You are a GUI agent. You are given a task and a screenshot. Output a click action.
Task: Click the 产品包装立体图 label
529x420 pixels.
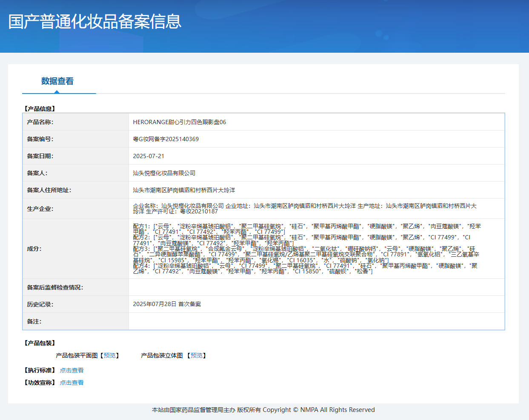click(162, 355)
